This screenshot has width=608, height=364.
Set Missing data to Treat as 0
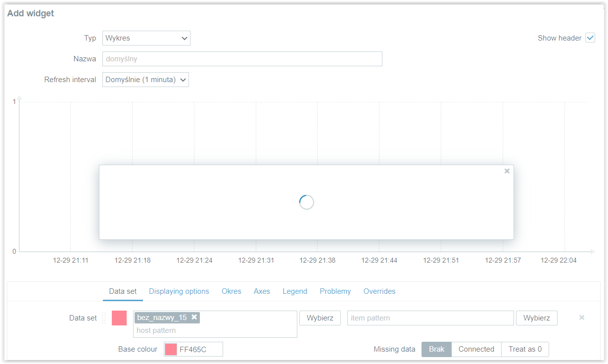coord(525,349)
